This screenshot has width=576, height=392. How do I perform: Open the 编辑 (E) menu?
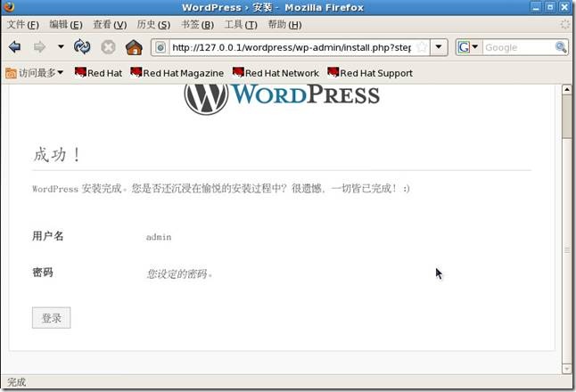pyautogui.click(x=66, y=25)
